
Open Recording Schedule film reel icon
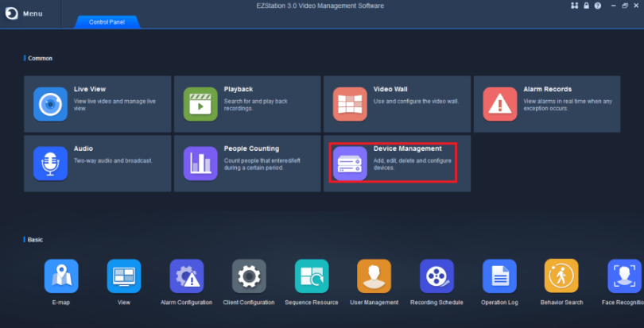[436, 276]
